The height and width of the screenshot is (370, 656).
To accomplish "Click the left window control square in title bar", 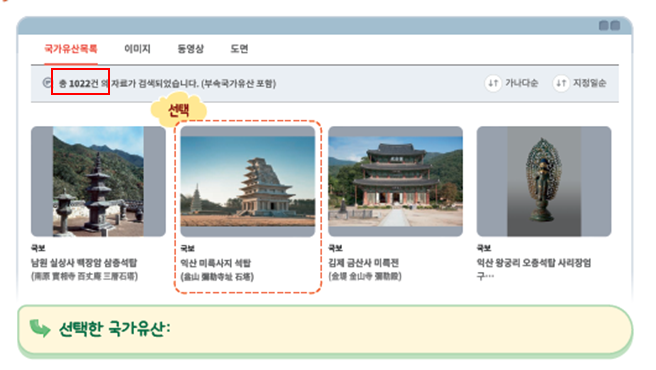I will click(x=604, y=26).
